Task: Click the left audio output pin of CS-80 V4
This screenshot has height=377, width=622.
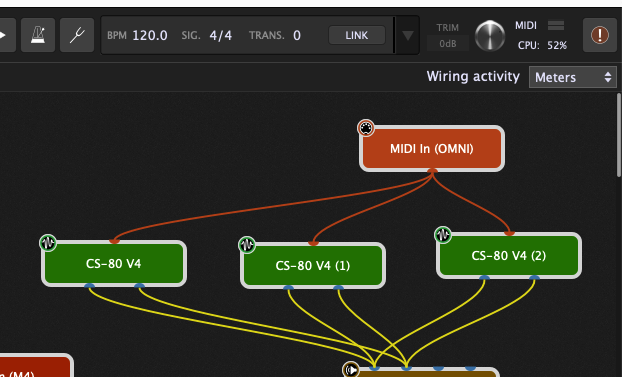Action: coord(89,286)
